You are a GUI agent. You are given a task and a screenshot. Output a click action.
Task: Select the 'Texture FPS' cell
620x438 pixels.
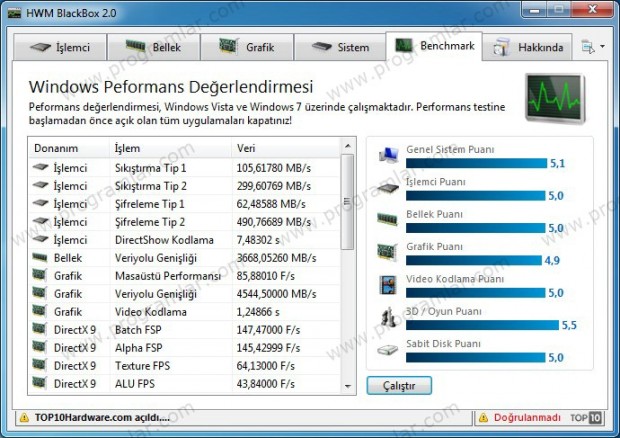[142, 366]
